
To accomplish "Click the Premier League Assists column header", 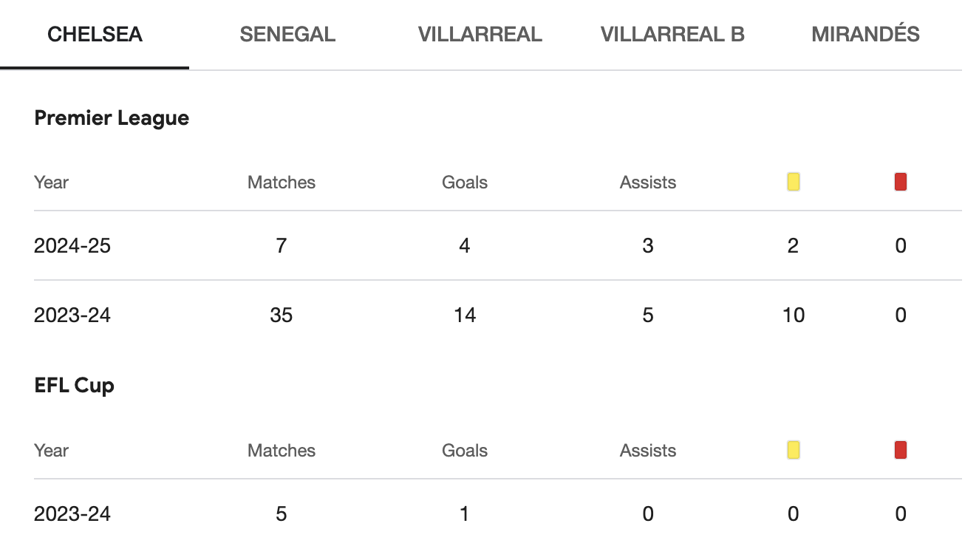I will point(648,182).
